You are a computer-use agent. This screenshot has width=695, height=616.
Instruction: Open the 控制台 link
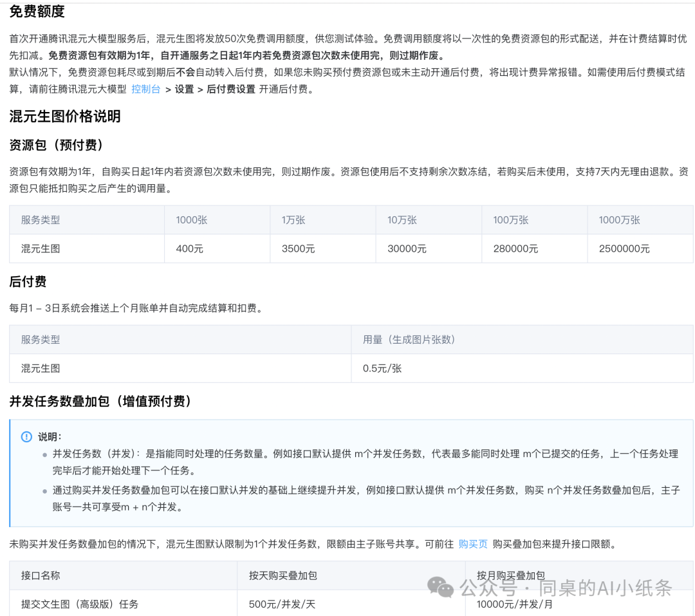[146, 89]
